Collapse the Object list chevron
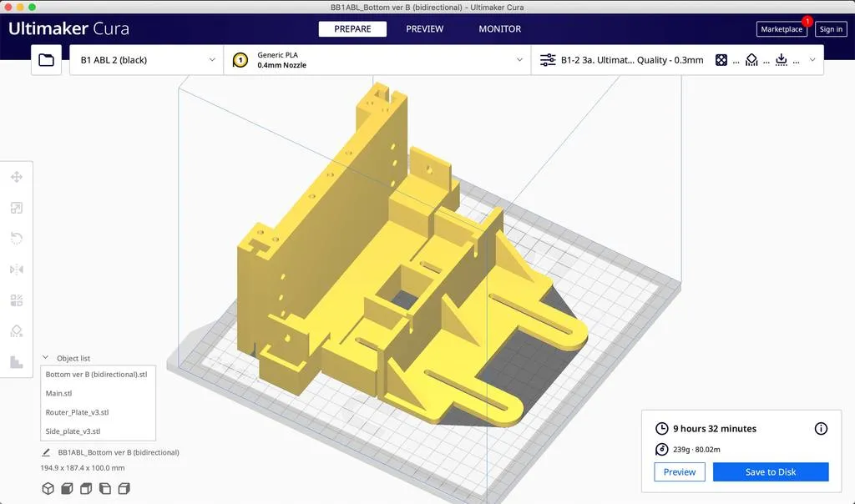Image resolution: width=855 pixels, height=504 pixels. 45,358
